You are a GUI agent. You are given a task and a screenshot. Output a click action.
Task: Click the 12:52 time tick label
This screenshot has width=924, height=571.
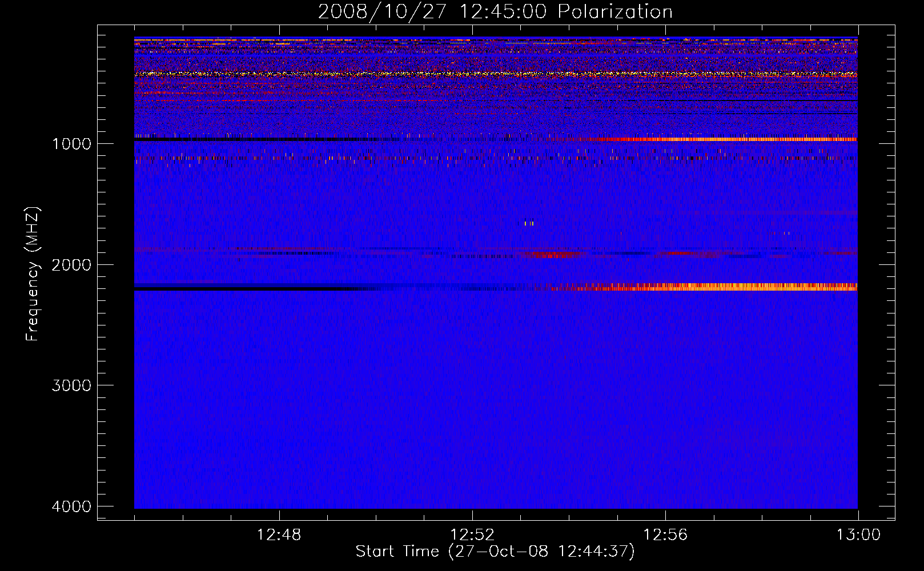tap(472, 535)
